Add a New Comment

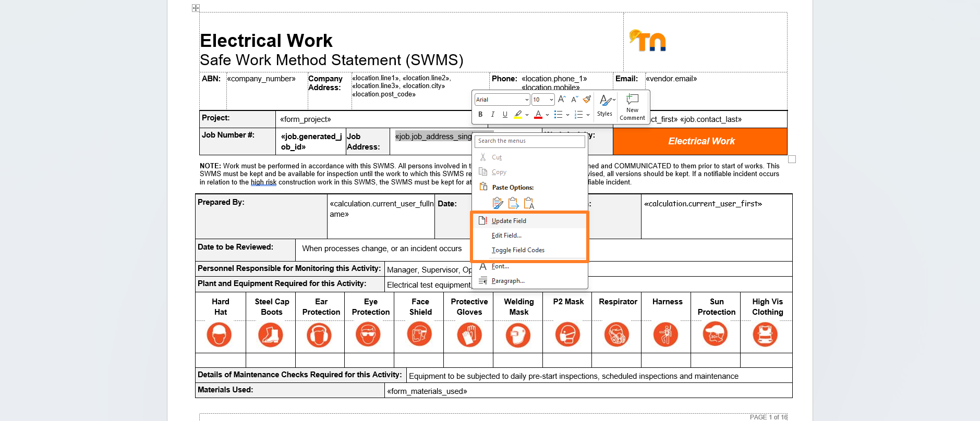[x=632, y=107]
